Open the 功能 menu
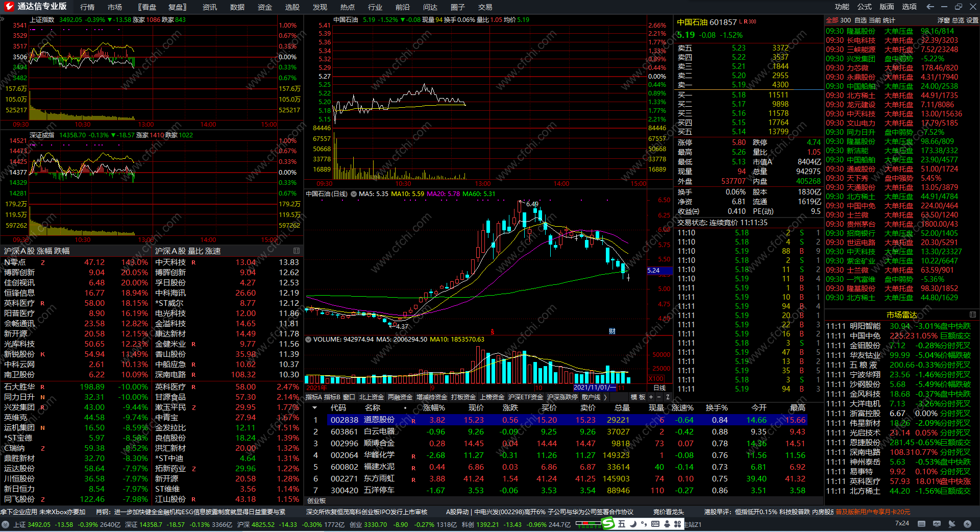 (842, 7)
